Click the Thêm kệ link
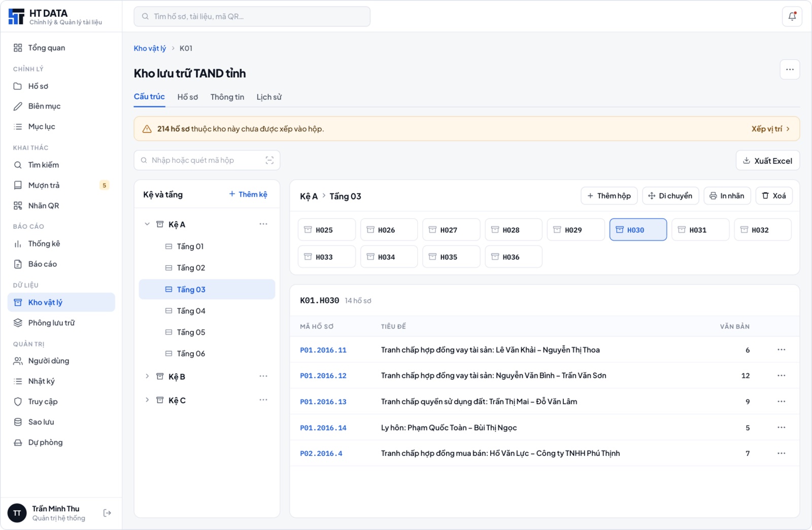This screenshot has width=812, height=530. 248,194
